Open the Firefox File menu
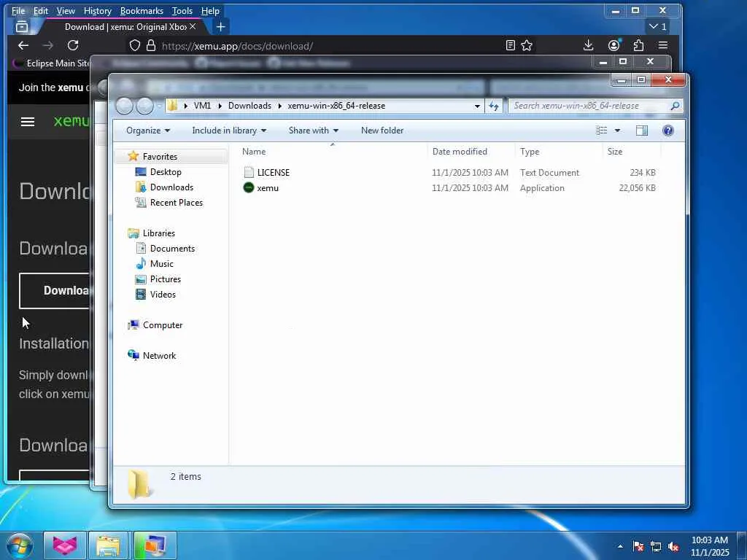 coord(18,10)
